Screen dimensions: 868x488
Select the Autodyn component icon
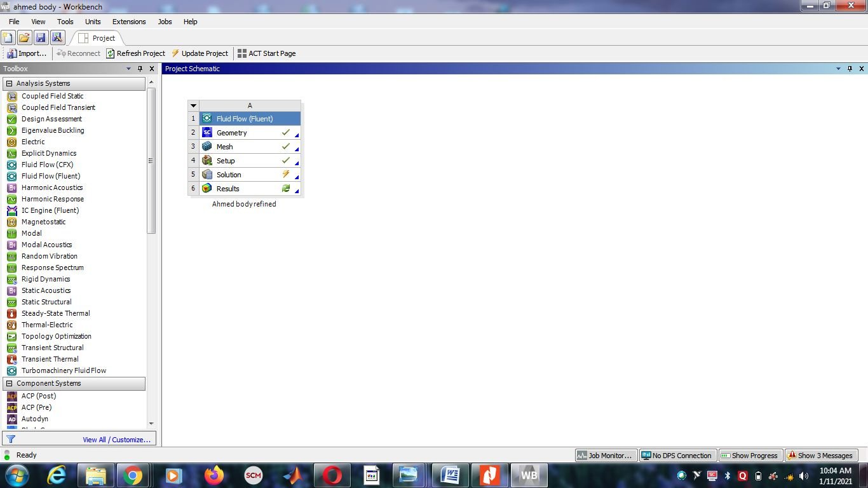click(x=11, y=419)
